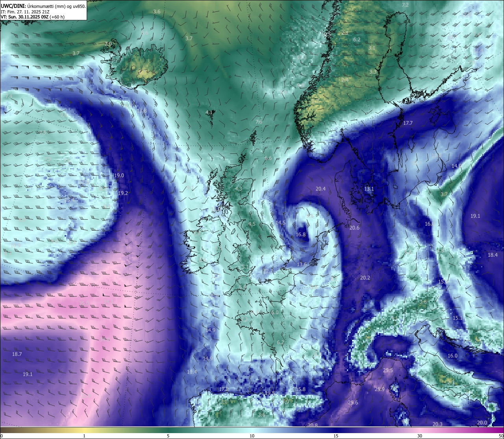Click the 17.7 value on the map
504x439 pixels.
pyautogui.click(x=408, y=123)
